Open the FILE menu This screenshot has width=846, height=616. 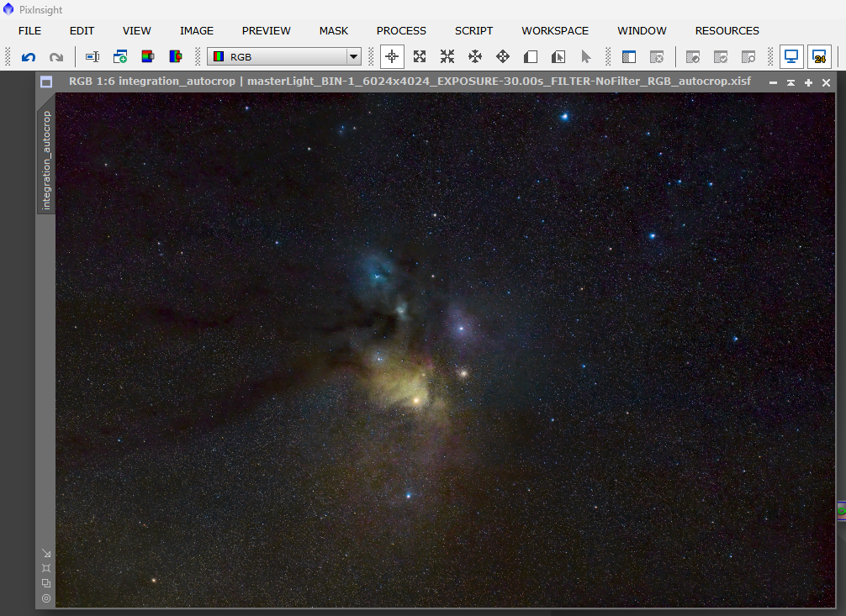pyautogui.click(x=29, y=31)
